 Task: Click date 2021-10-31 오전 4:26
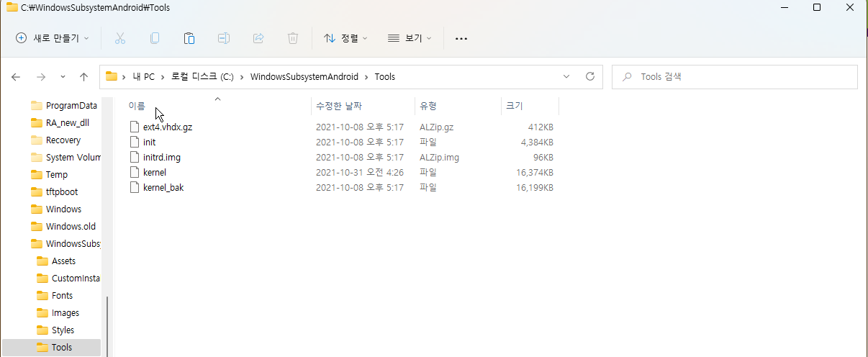click(360, 172)
